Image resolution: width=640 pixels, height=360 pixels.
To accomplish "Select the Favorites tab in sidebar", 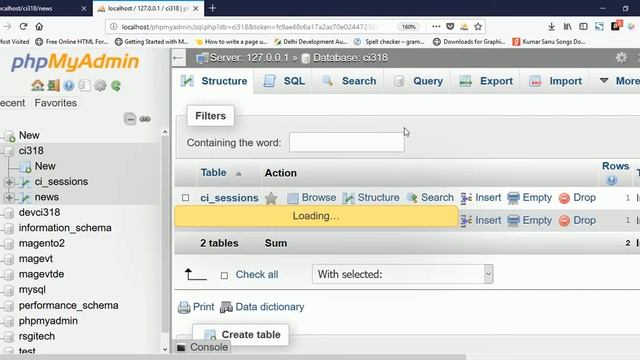I will [x=56, y=103].
